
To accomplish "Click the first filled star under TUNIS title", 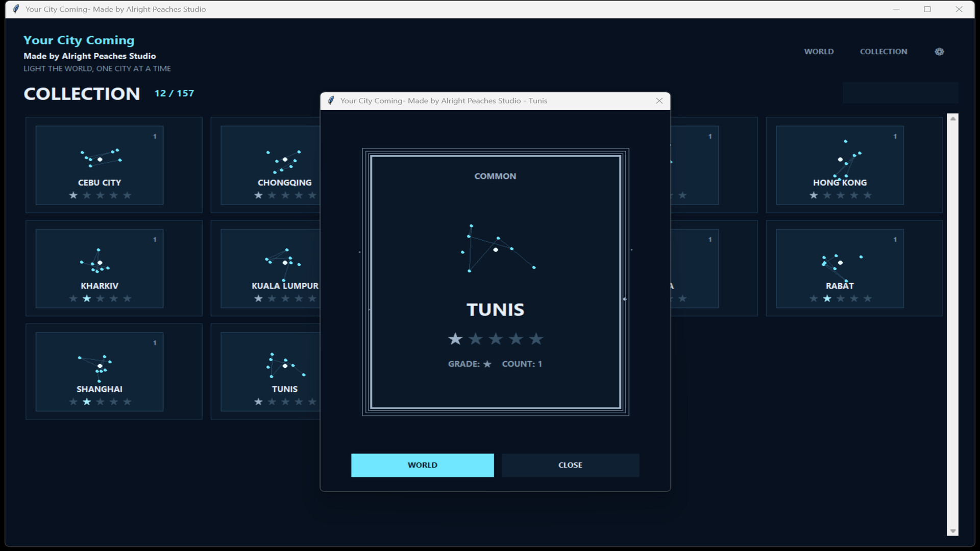I will [x=455, y=339].
